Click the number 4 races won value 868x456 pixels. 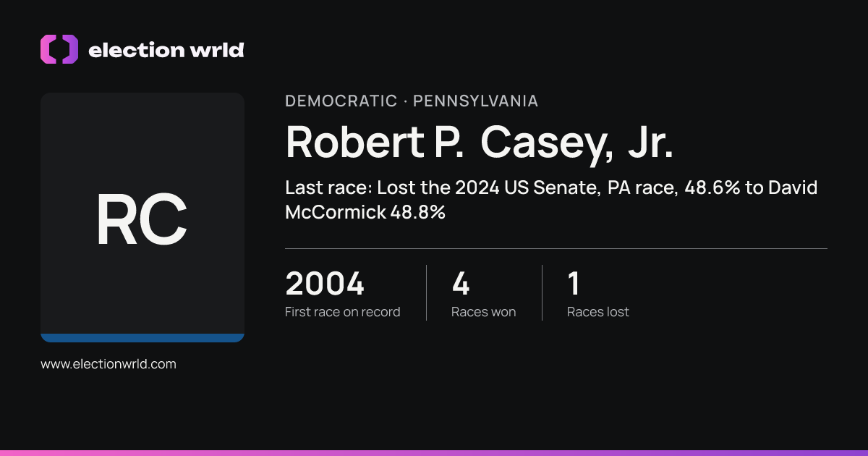461,283
